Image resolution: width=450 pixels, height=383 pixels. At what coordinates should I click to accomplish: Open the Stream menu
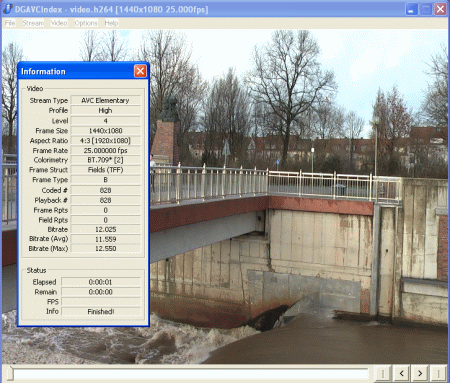33,23
